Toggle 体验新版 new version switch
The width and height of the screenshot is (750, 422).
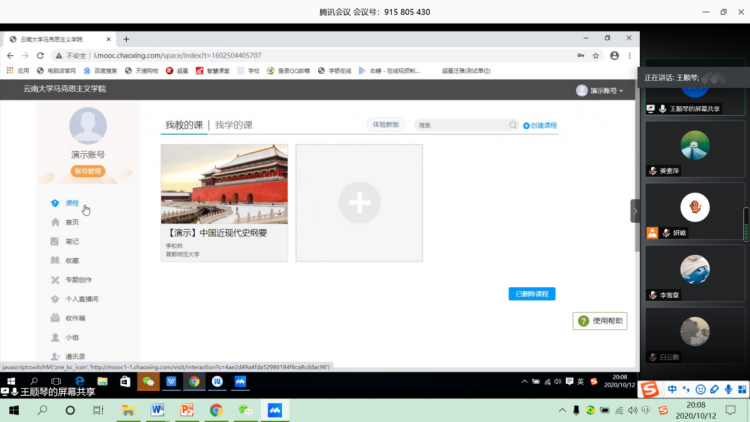tap(385, 125)
